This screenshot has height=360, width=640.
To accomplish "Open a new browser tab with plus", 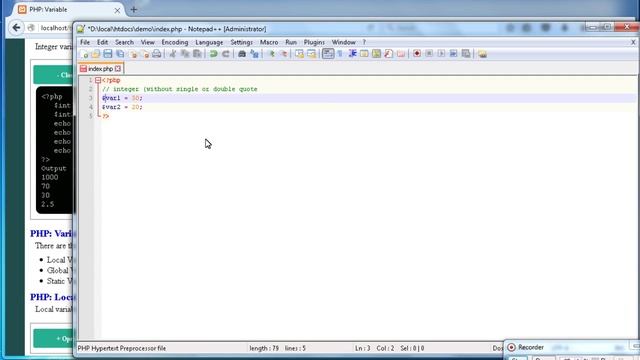I will pos(134,9).
